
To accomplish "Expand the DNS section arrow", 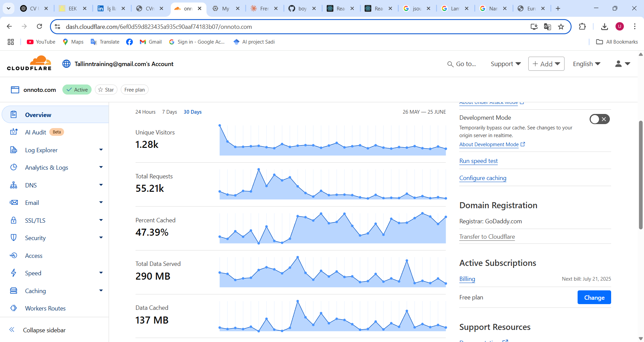I will point(101,185).
